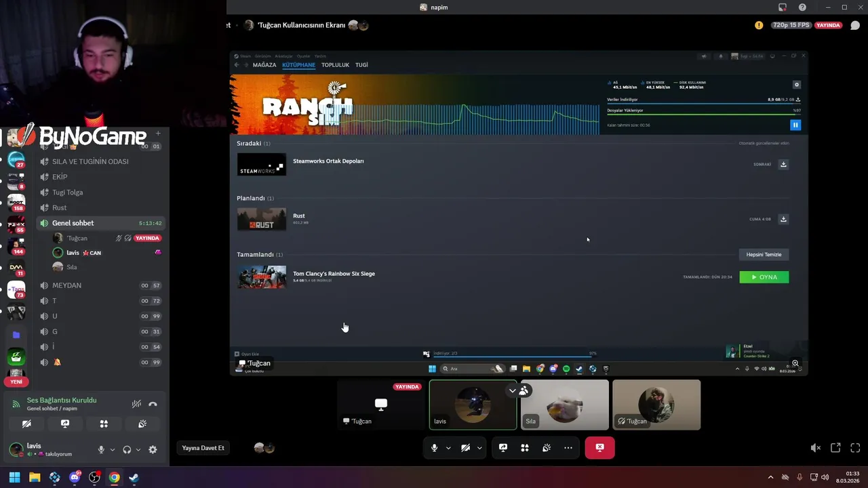Open stream quality 720p 15 FPS selector
This screenshot has height=488, width=868.
coord(791,25)
